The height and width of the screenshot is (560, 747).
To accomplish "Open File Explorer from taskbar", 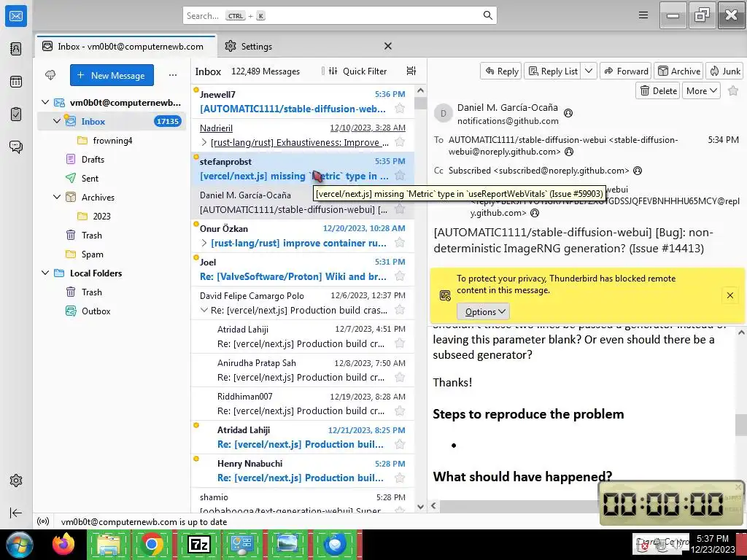I will tap(109, 544).
